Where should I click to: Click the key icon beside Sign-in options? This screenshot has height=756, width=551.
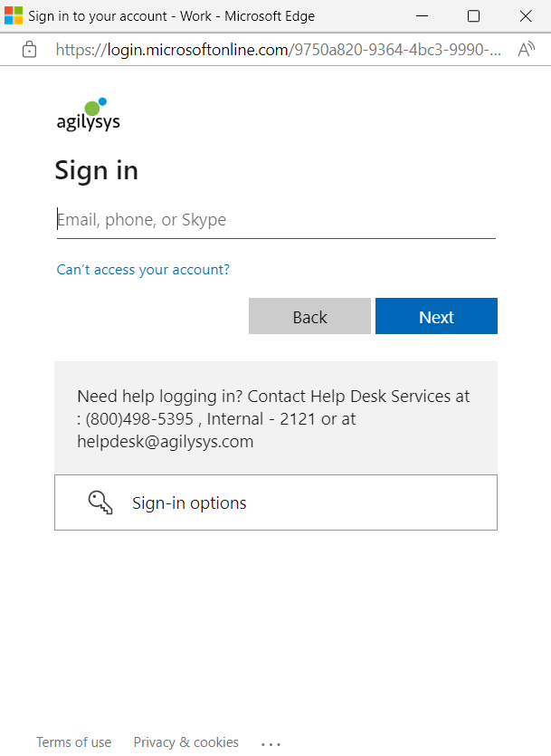(x=100, y=502)
